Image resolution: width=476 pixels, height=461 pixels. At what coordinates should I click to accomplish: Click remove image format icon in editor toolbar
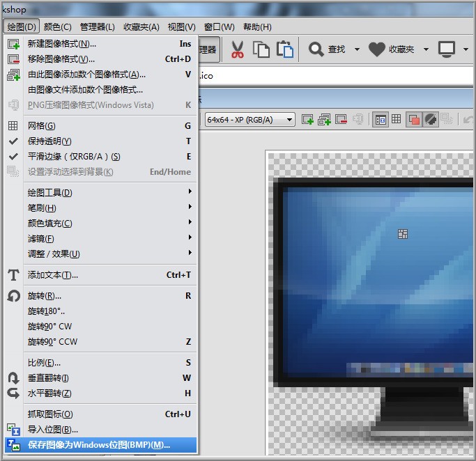tap(341, 119)
